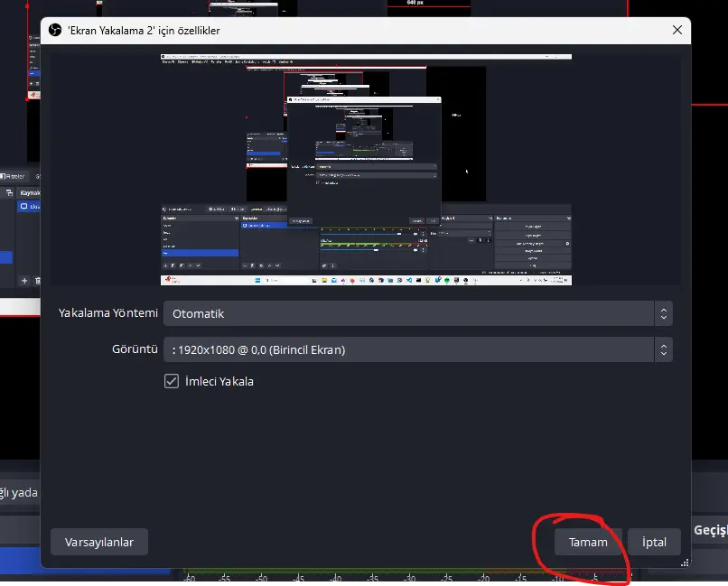Viewport: 728px width, 586px height.
Task: Click the add source plus icon behind the dialog
Action: (24, 281)
